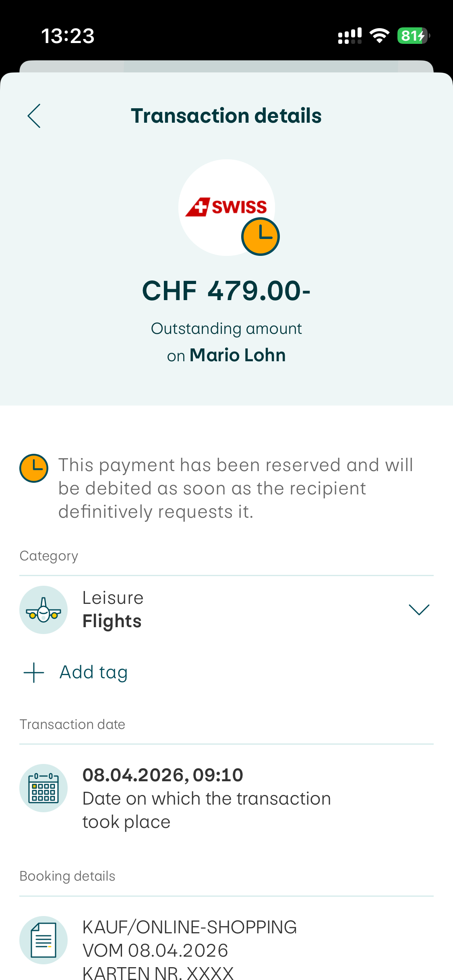Screen dimensions: 453x980
Task: Tap the Leisure category label
Action: [113, 598]
